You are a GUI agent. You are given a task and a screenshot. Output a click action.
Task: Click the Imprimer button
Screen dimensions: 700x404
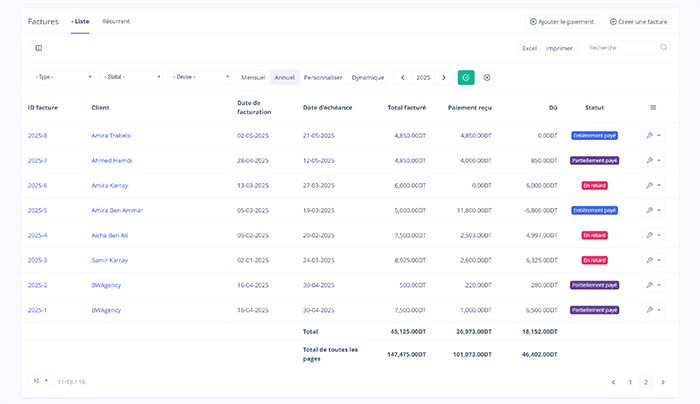tap(559, 48)
